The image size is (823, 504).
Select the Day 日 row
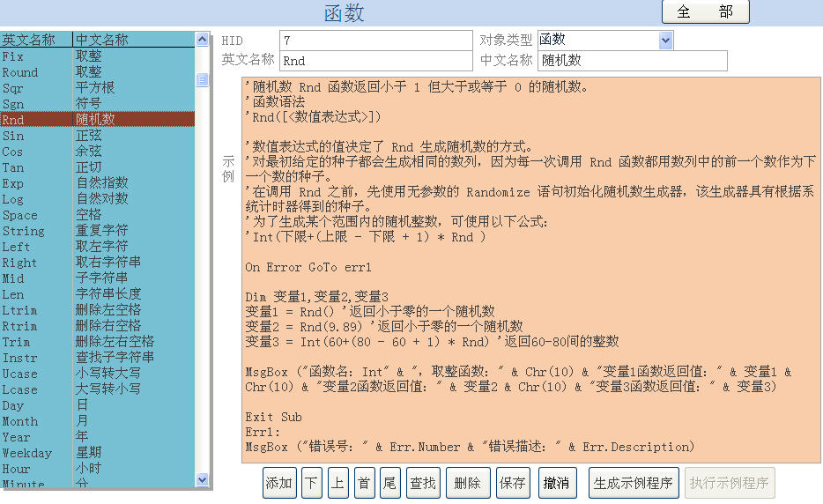[97, 404]
